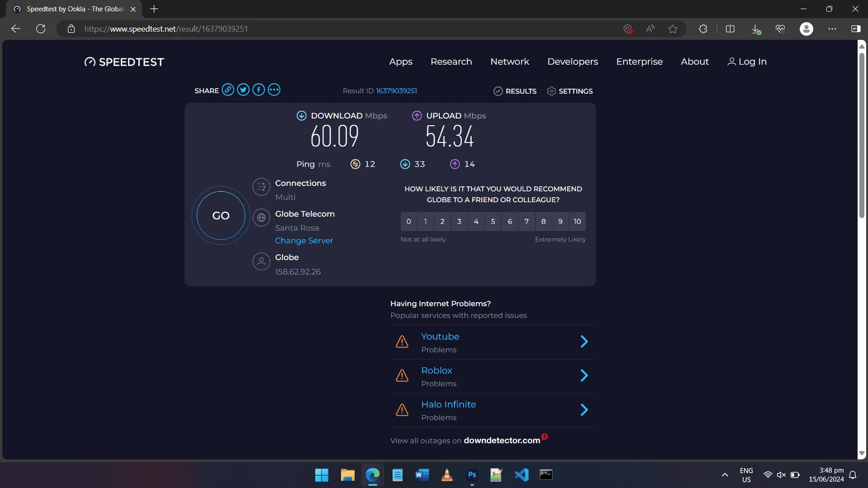Refresh the Speedtest page
This screenshot has width=868, height=488.
tap(41, 29)
